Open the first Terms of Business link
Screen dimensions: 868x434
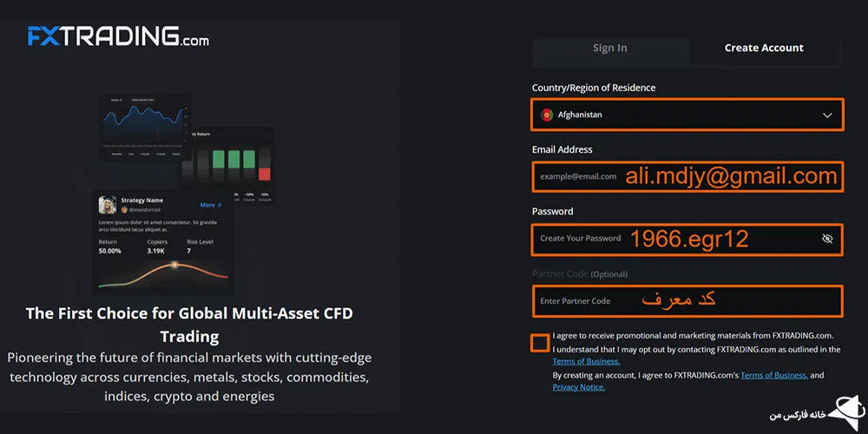[x=586, y=361]
